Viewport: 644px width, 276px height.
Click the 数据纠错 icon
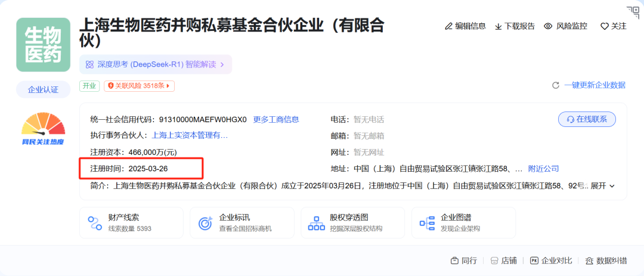coord(589,261)
